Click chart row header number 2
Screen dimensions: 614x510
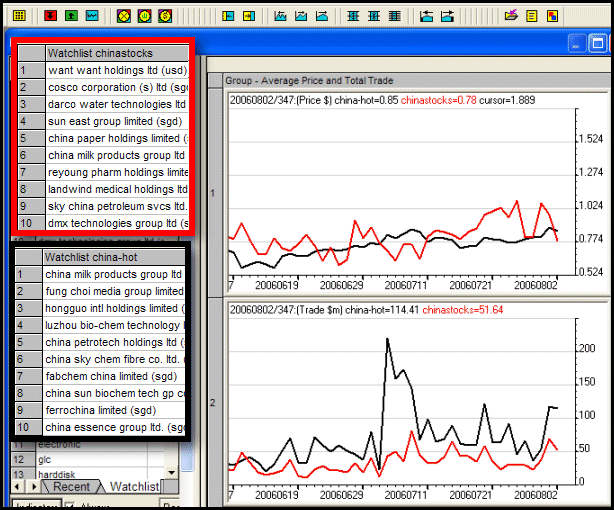215,403
